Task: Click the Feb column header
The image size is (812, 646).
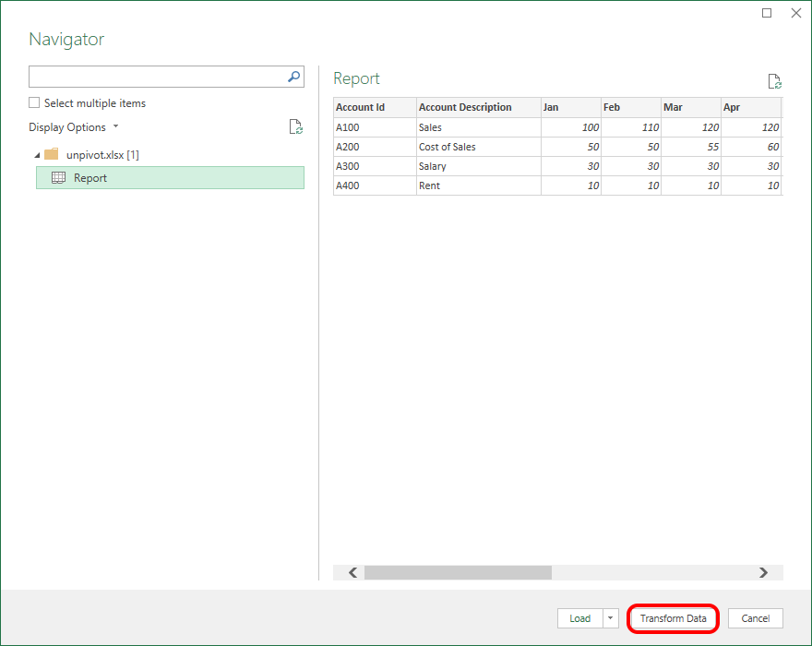Action: click(x=631, y=107)
